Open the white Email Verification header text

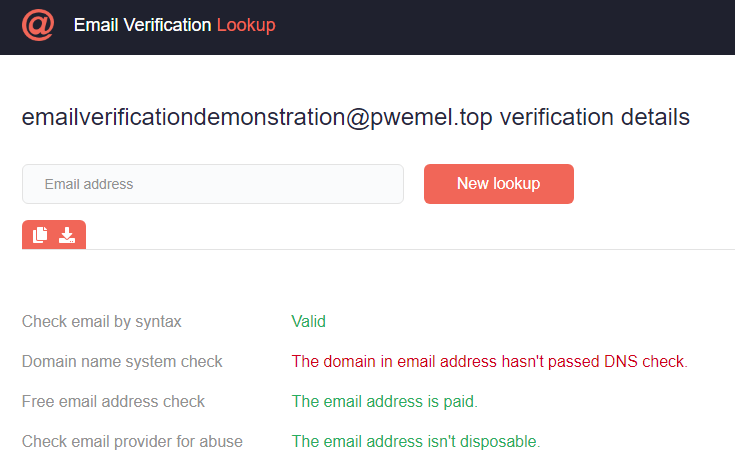[x=142, y=25]
